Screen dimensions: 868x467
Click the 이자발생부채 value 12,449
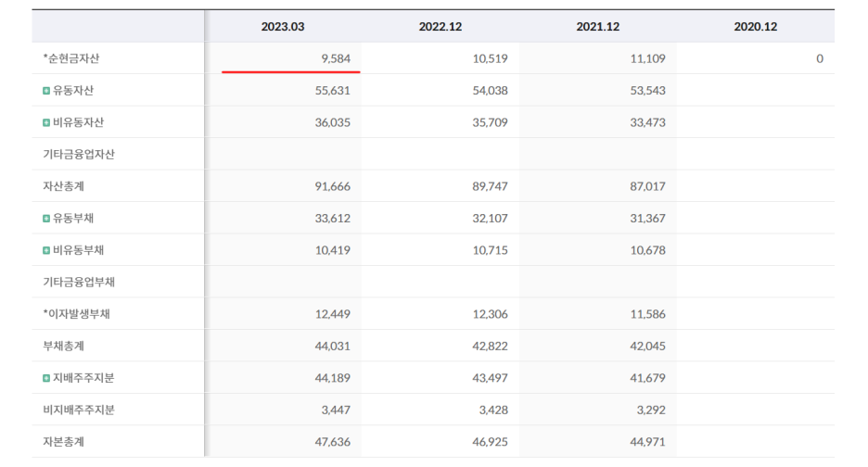pyautogui.click(x=333, y=314)
